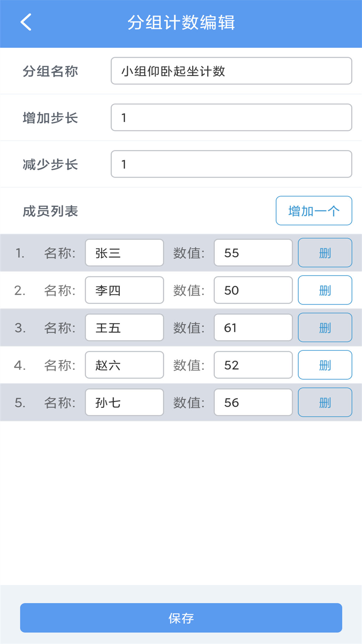The height and width of the screenshot is (644, 362).
Task: Edit 李四's value field showing 50
Action: pyautogui.click(x=253, y=290)
